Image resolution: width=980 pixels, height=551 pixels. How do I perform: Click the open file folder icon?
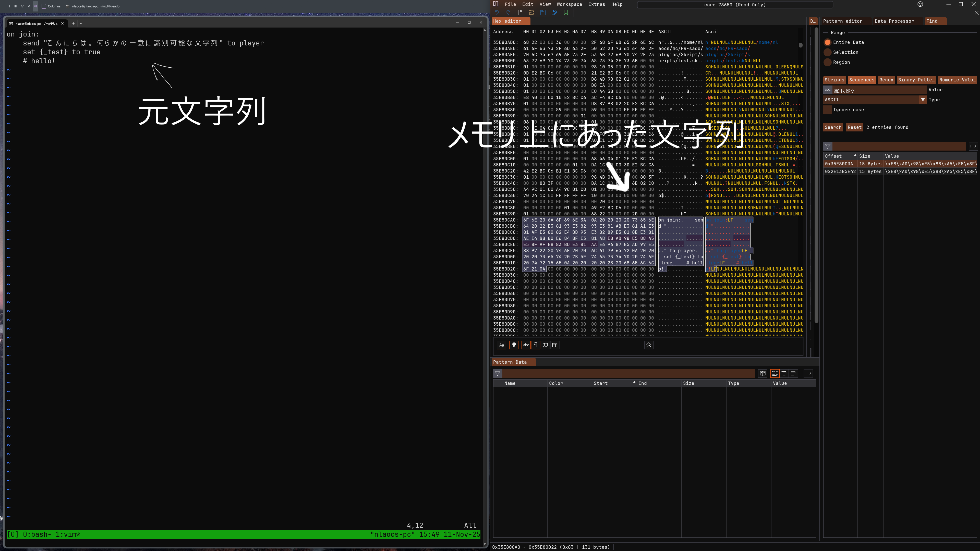[x=531, y=13]
